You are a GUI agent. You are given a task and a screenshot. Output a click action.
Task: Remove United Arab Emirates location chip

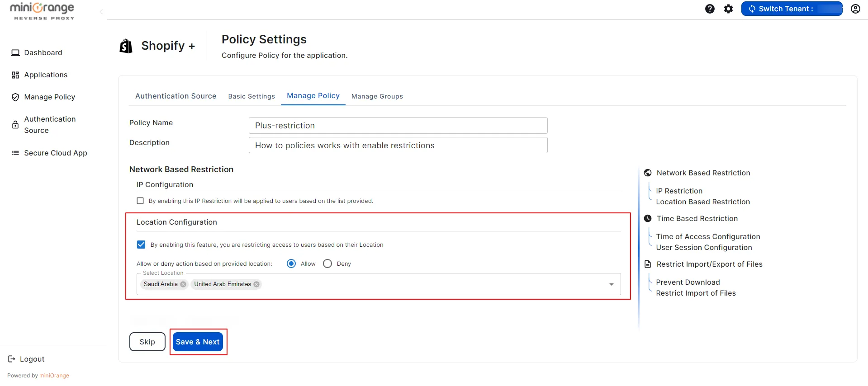coord(256,284)
